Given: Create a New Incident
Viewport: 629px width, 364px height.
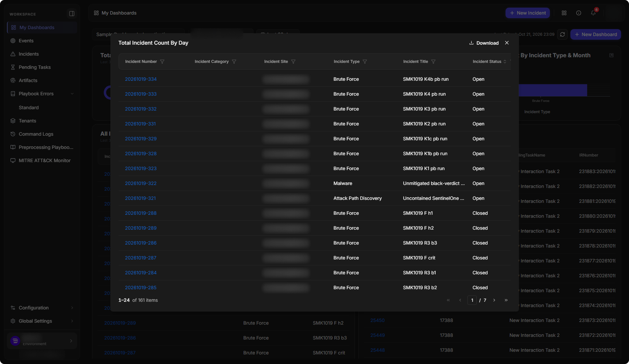Looking at the screenshot, I should (528, 13).
